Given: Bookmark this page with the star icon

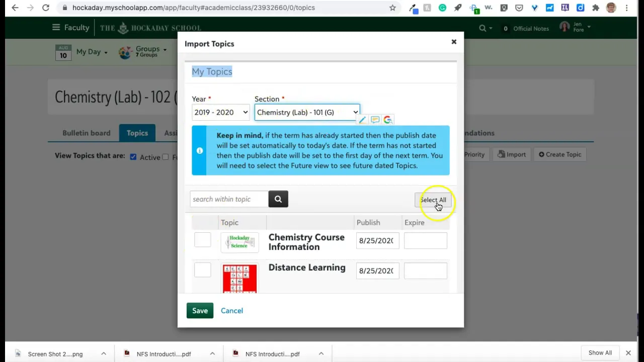Looking at the screenshot, I should point(392,8).
